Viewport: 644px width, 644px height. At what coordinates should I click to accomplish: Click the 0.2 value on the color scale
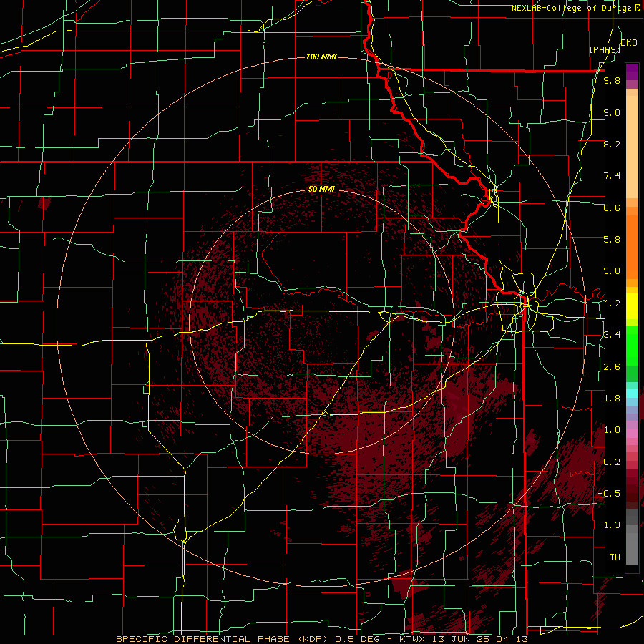[612, 462]
